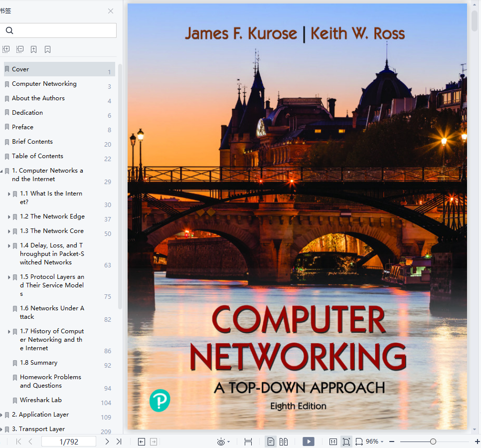Go to Table of Contents bookmark
481x448 pixels.
pos(37,156)
